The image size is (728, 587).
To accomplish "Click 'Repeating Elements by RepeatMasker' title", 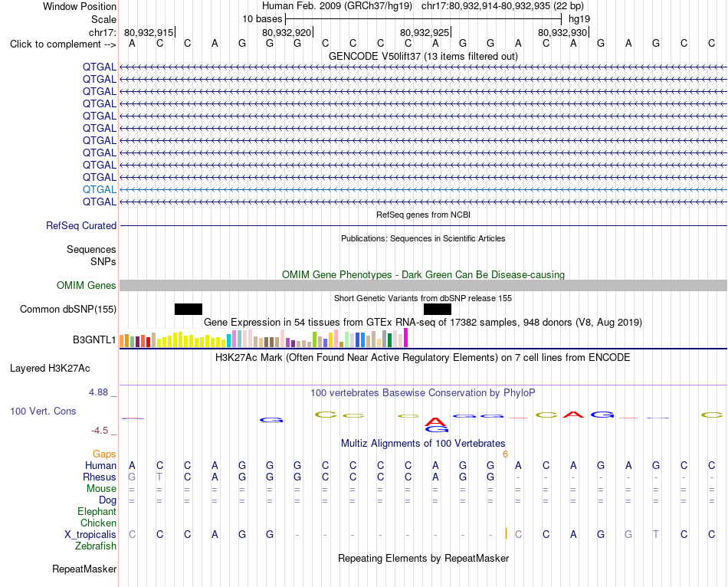I will 424,558.
